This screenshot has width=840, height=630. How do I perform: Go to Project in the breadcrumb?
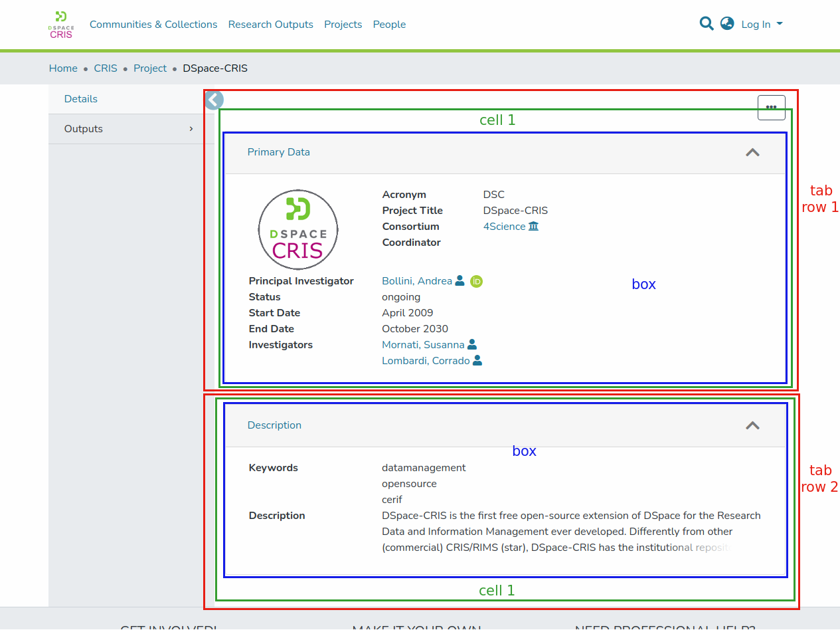(150, 68)
